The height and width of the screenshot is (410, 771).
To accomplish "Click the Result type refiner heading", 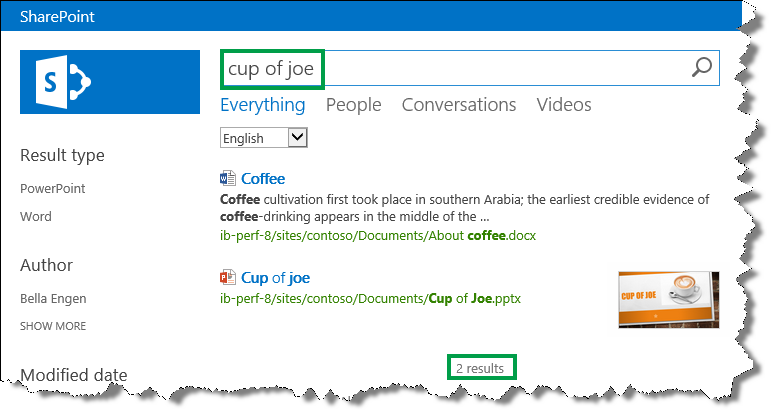I will [62, 155].
